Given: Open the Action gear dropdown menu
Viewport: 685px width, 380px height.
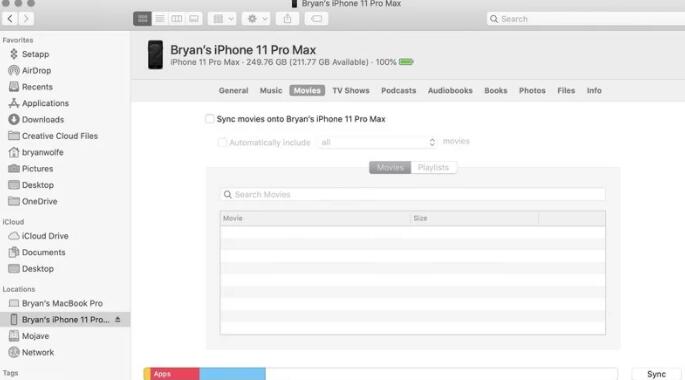Looking at the screenshot, I should pos(256,19).
